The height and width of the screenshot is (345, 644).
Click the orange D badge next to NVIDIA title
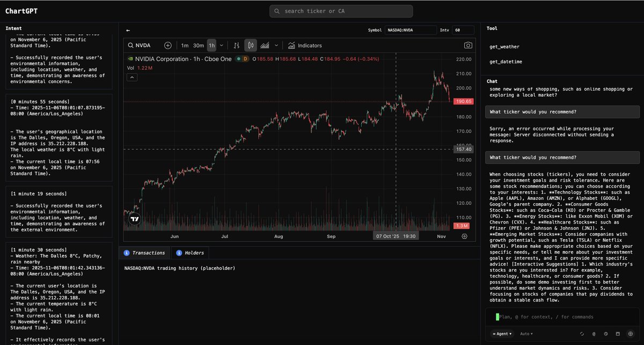point(246,59)
